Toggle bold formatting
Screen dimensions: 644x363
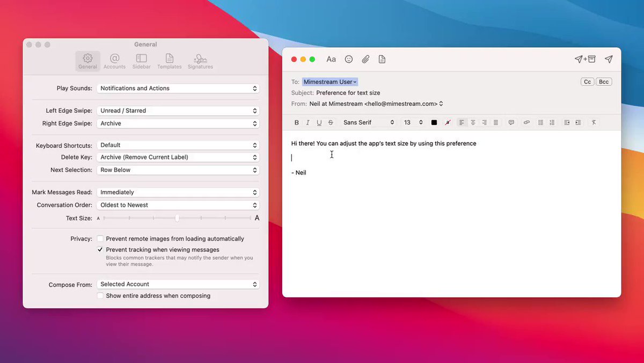pyautogui.click(x=296, y=122)
